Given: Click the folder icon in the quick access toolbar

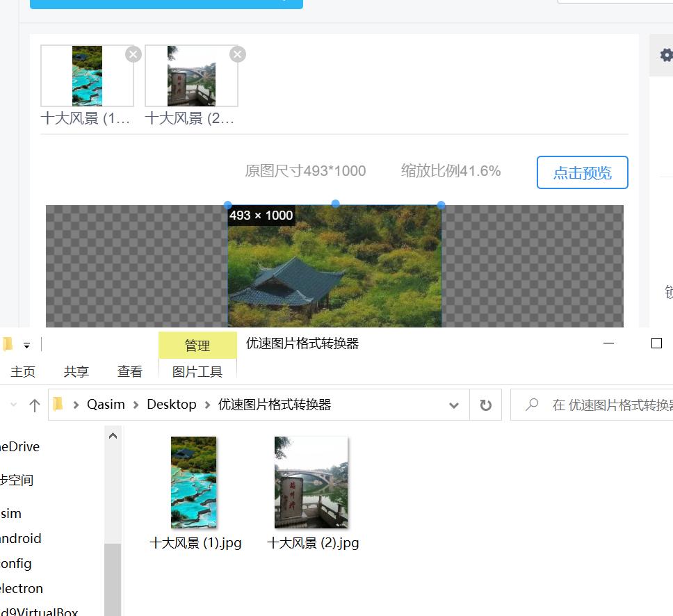Looking at the screenshot, I should [8, 343].
